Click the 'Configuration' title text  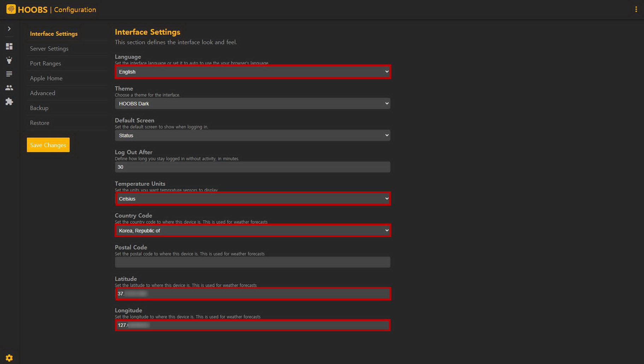75,10
